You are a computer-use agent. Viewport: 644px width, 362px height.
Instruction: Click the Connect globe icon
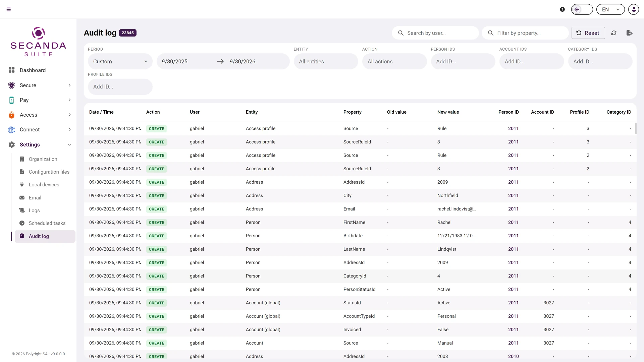coord(12,129)
